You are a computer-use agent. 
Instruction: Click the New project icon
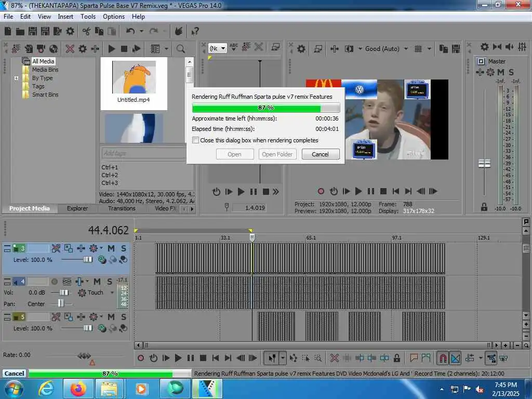pos(8,31)
